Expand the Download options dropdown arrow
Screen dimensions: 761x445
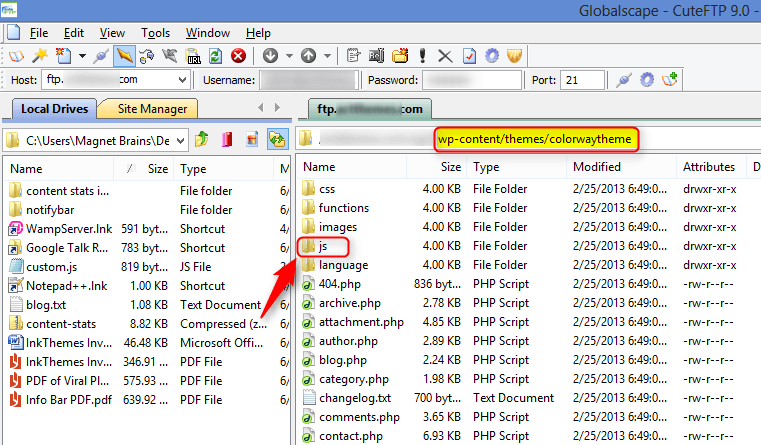click(x=290, y=56)
